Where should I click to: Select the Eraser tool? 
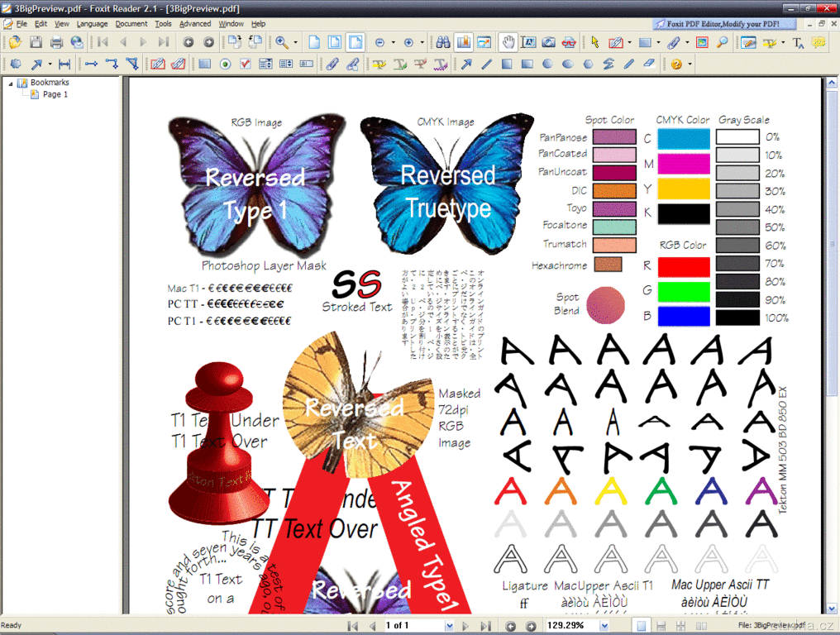pos(649,64)
